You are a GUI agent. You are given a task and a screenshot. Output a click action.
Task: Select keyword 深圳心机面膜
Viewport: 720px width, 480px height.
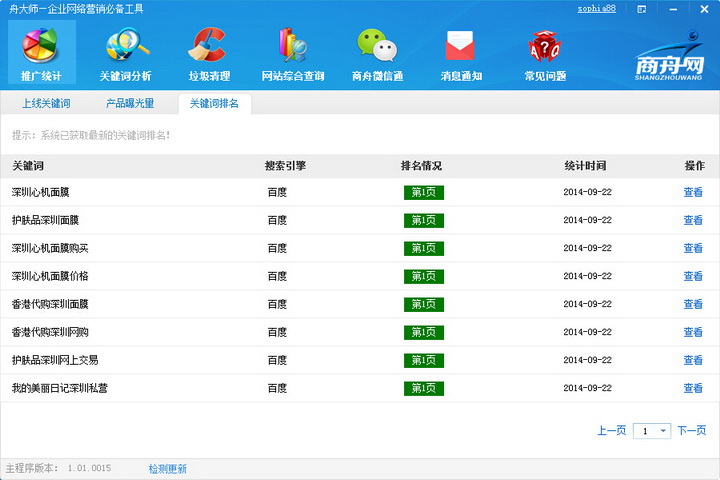[40, 192]
